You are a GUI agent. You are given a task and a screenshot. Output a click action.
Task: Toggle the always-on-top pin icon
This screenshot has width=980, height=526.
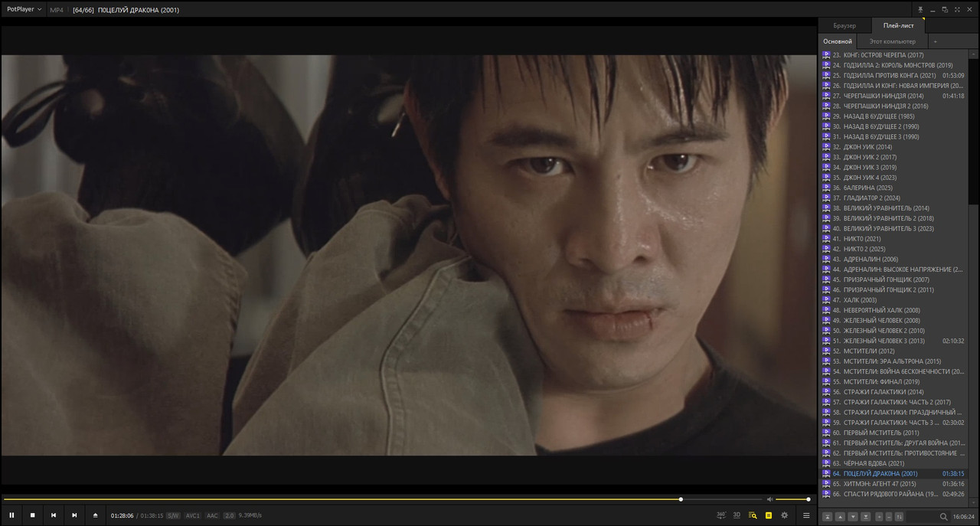(x=920, y=9)
